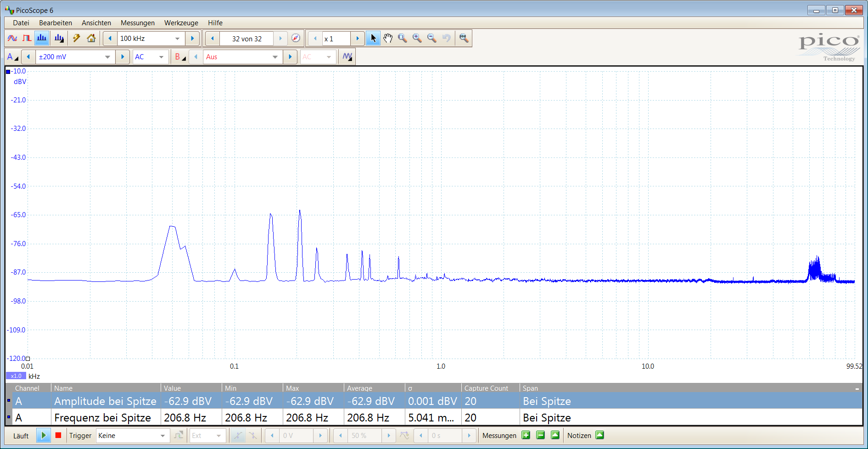Click the -120.0 axis offset handle
The width and height of the screenshot is (868, 449).
pos(28,359)
